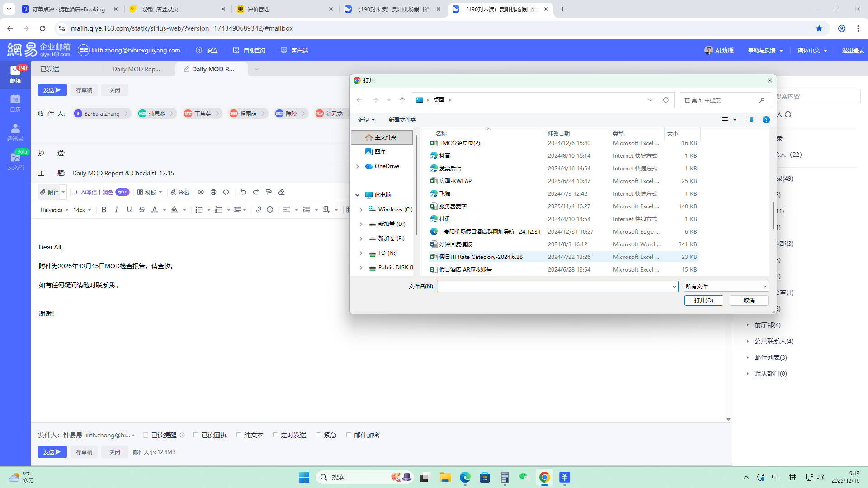Click the insert hyperlink icon
The width and height of the screenshot is (868, 488).
tap(259, 210)
